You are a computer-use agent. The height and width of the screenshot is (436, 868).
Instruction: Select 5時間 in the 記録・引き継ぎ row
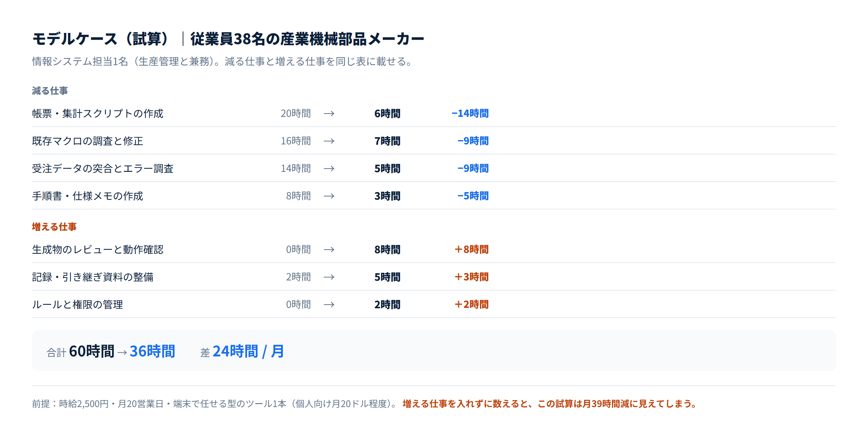[387, 277]
